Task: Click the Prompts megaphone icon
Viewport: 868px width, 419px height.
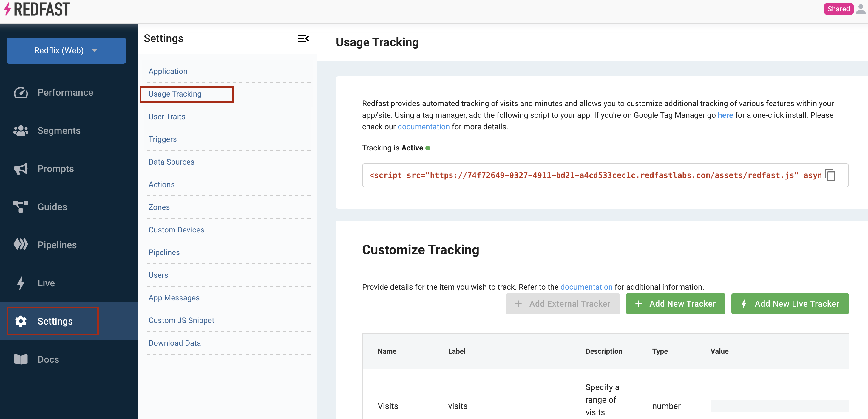Action: click(21, 169)
